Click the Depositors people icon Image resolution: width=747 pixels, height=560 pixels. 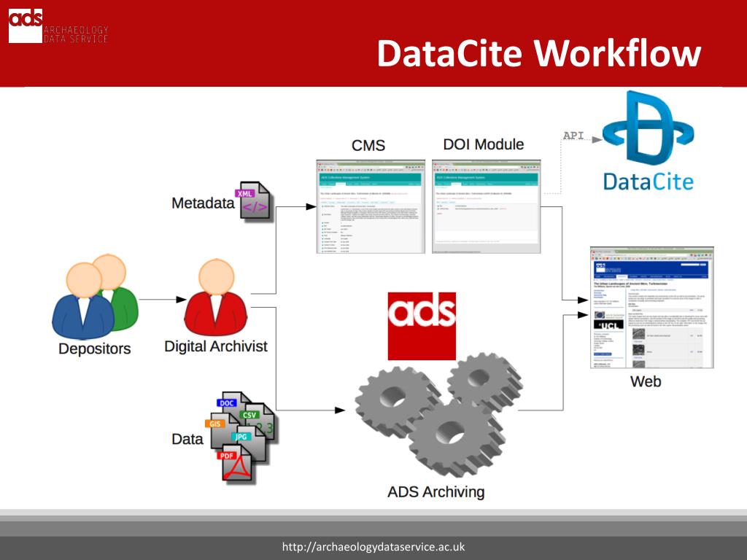95,296
